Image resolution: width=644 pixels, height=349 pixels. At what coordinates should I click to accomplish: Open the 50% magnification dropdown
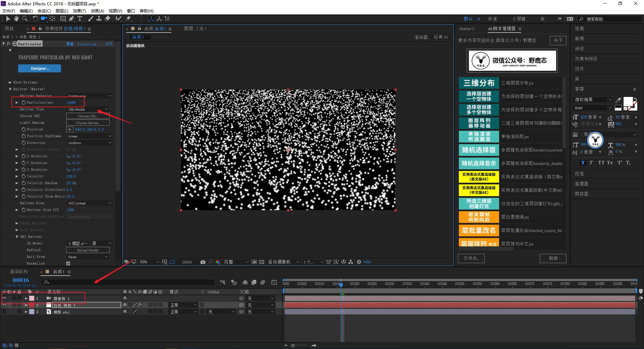coord(149,262)
